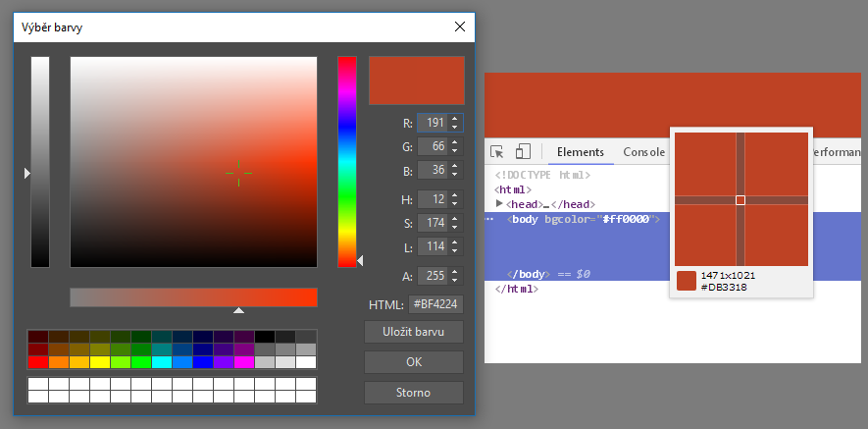Click the R value field showing 191
Screen dimensions: 868x429
coord(433,123)
